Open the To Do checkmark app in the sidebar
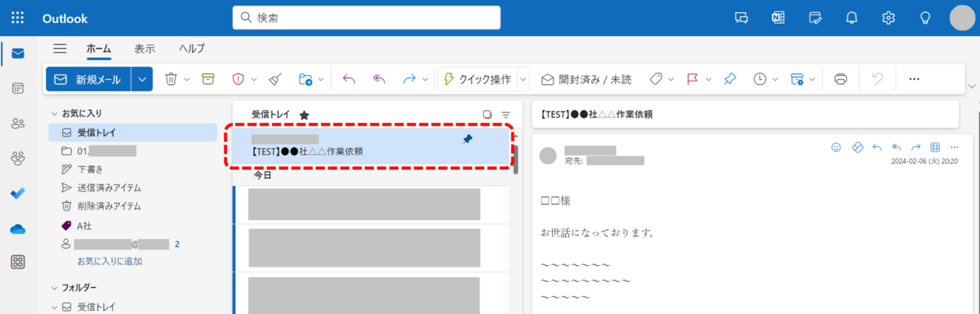 pyautogui.click(x=17, y=193)
